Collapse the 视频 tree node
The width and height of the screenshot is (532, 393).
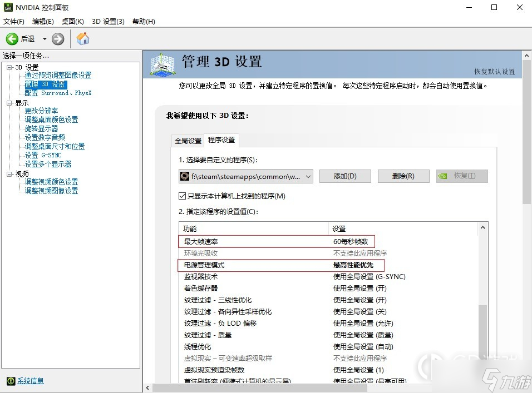pos(9,174)
